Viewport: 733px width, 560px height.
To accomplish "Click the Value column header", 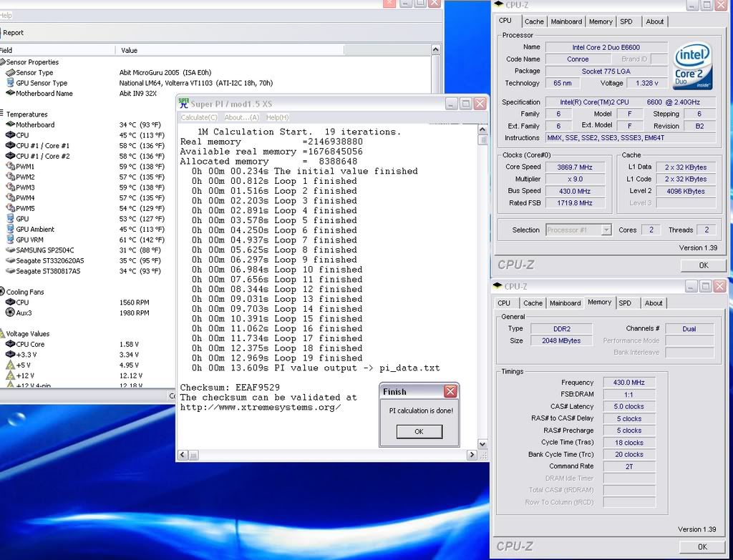I will (230, 50).
